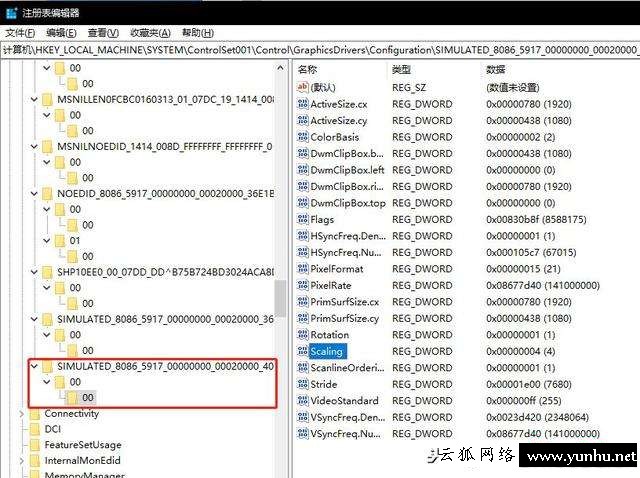Expand the Connectivity key

[22, 414]
